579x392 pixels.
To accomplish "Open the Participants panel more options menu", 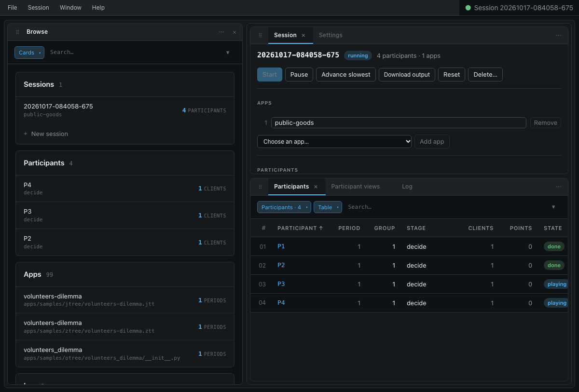I will click(559, 187).
